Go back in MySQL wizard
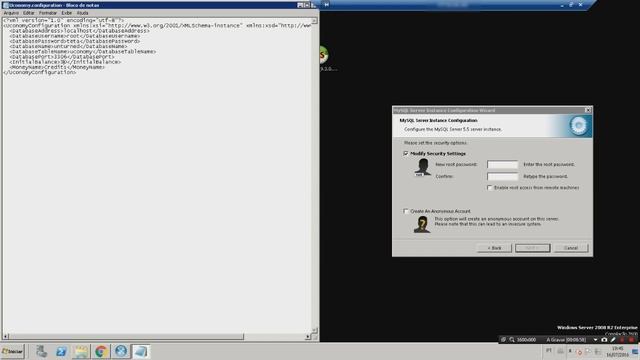This screenshot has width=640, height=360. 494,248
